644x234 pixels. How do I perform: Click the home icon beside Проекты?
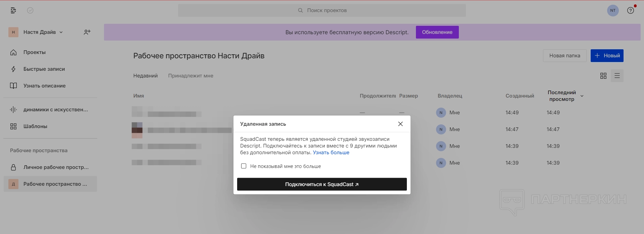[x=13, y=52]
